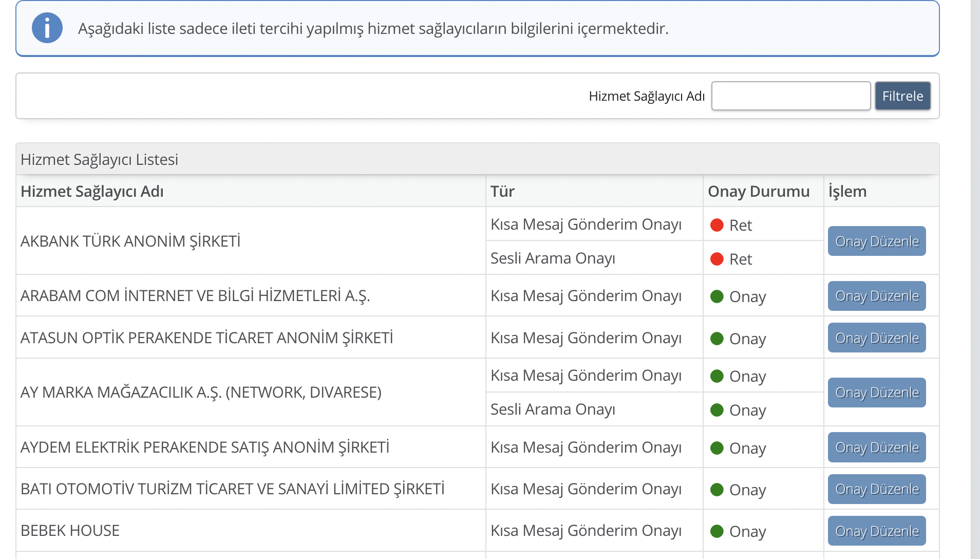Click Onay Düzenle for AY MARKA MAĞAZACILIK
The height and width of the screenshot is (559, 980).
(877, 393)
